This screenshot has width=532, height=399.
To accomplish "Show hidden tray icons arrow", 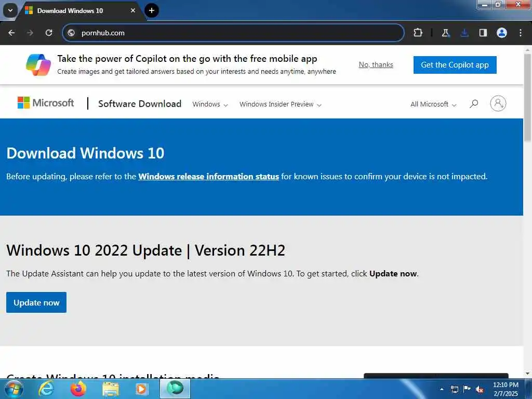I will (442, 389).
